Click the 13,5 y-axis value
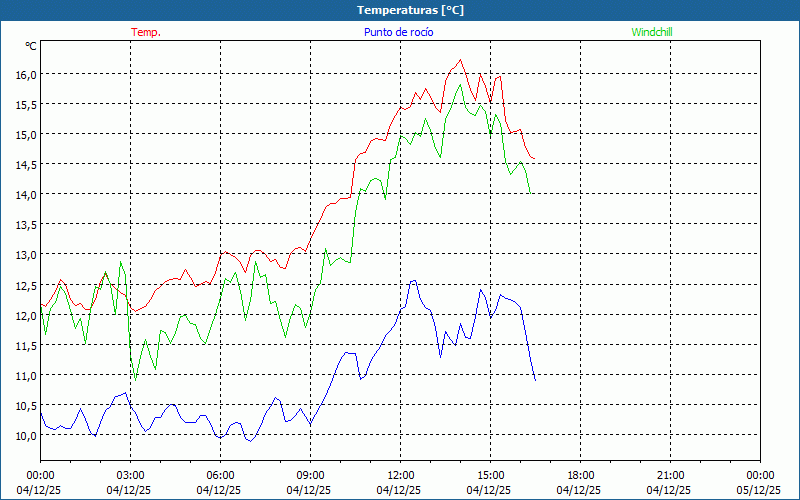The image size is (800, 500). point(27,225)
